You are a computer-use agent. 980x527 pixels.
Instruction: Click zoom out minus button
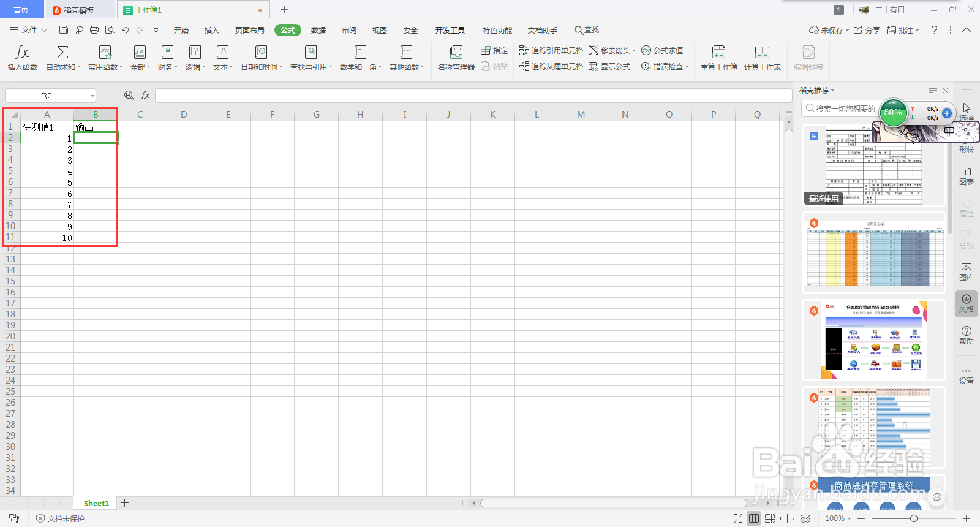pyautogui.click(x=861, y=518)
